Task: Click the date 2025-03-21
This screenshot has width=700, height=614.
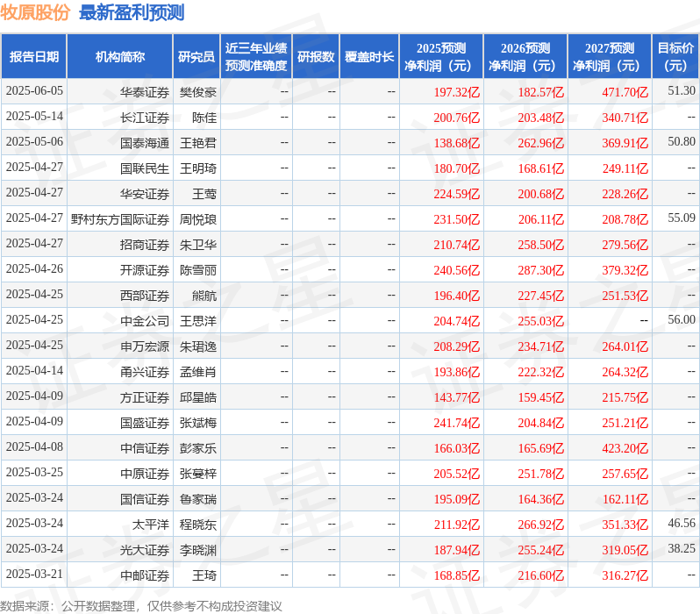Action: coord(34,574)
